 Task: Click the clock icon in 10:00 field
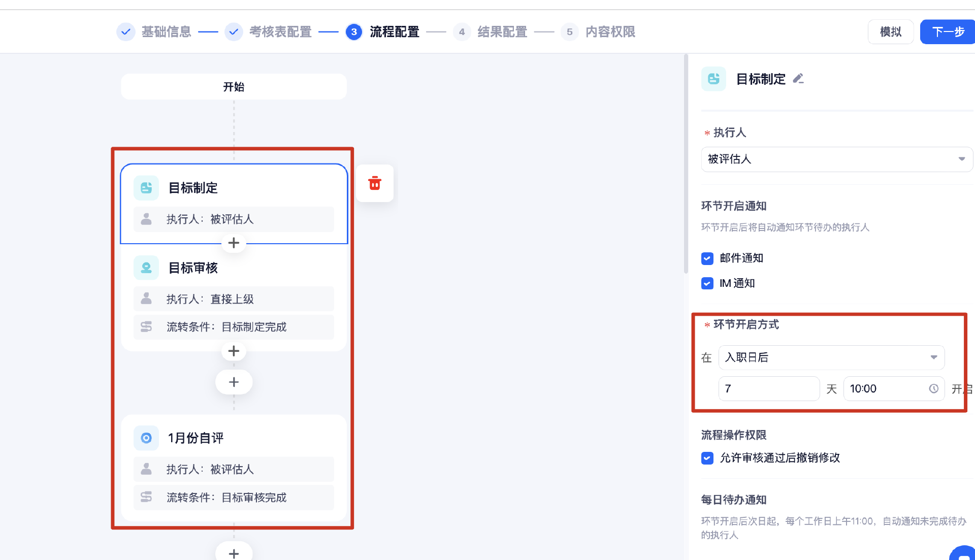(x=933, y=389)
